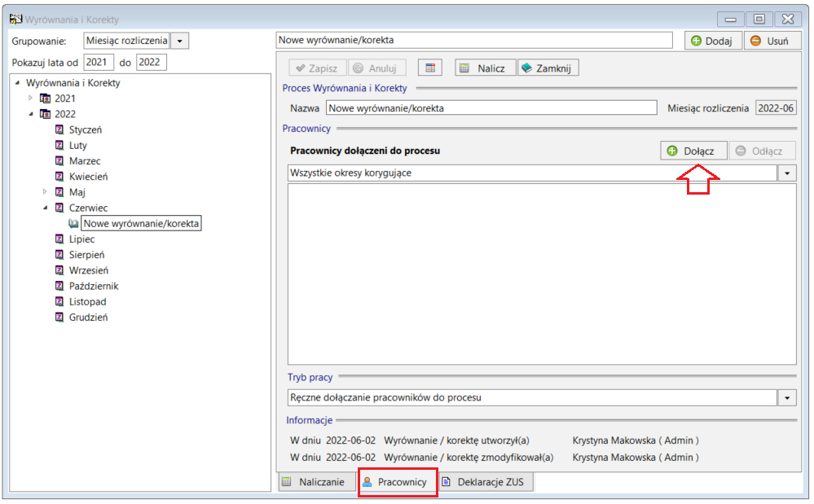Click the year 'do' field 2022
814x504 pixels.
coord(151,62)
